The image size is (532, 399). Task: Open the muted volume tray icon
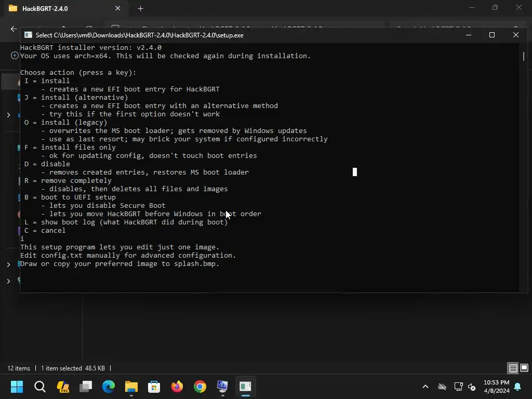pyautogui.click(x=472, y=387)
